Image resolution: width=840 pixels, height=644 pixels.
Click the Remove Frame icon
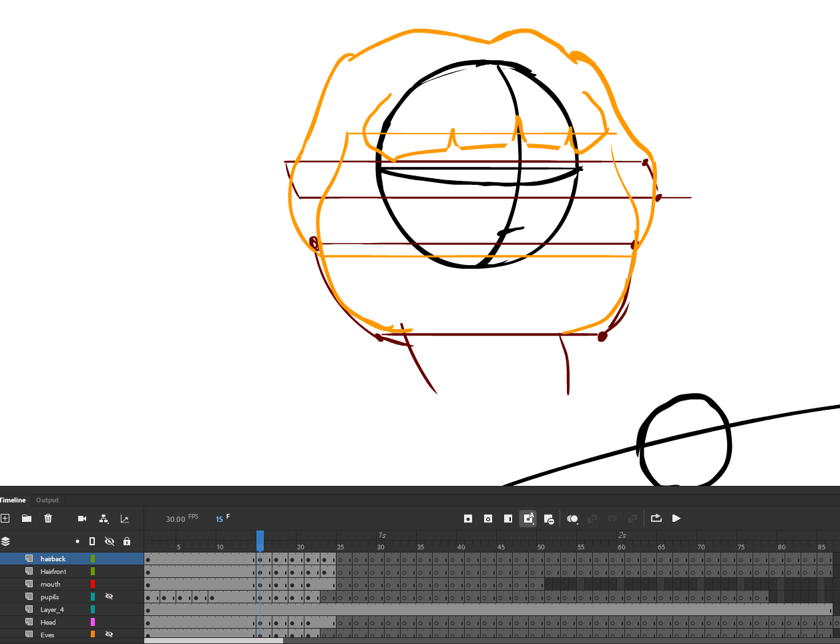pyautogui.click(x=549, y=519)
